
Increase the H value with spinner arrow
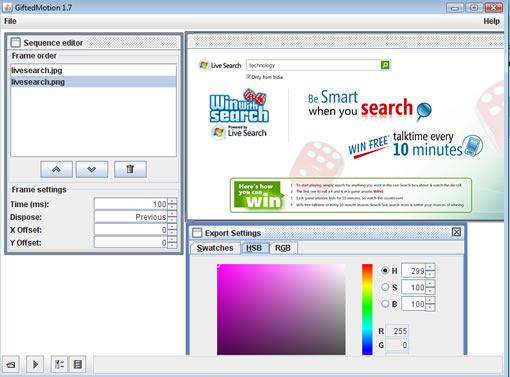[430, 267]
